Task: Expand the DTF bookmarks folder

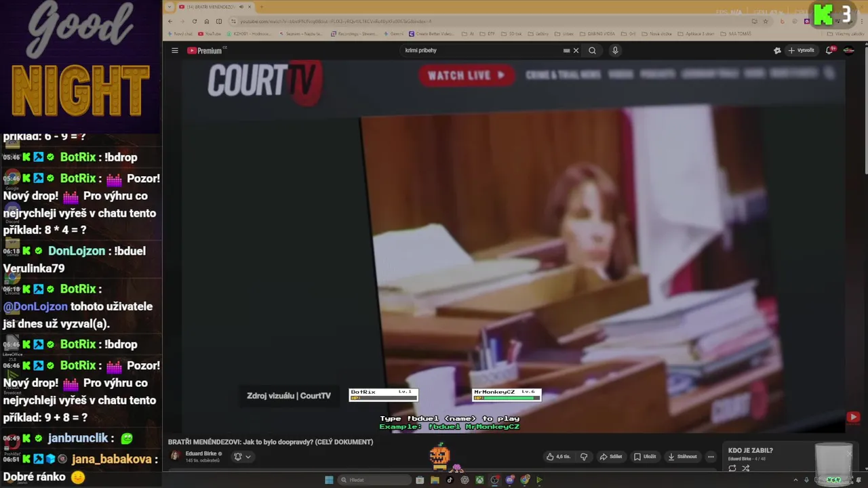Action: coord(487,34)
